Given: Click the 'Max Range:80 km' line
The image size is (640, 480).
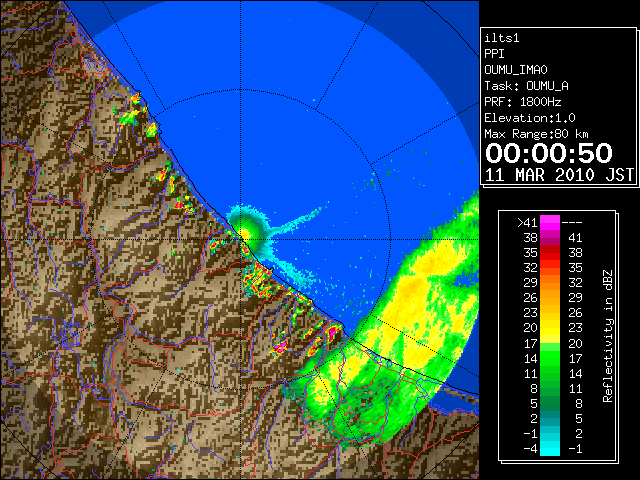Looking at the screenshot, I should (x=537, y=134).
